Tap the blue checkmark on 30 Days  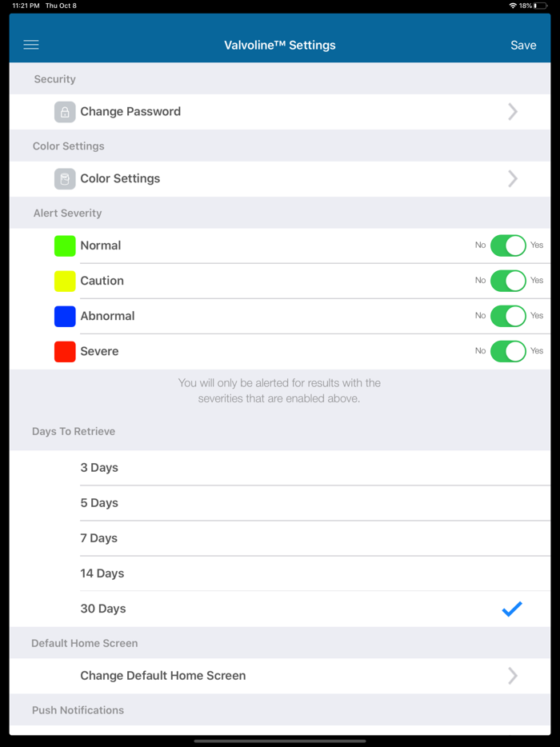click(512, 609)
